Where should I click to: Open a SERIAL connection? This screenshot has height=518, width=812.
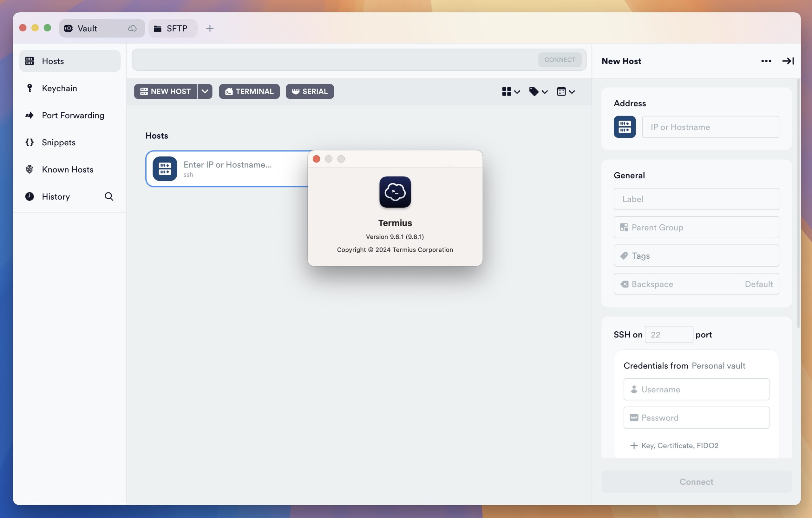[310, 91]
